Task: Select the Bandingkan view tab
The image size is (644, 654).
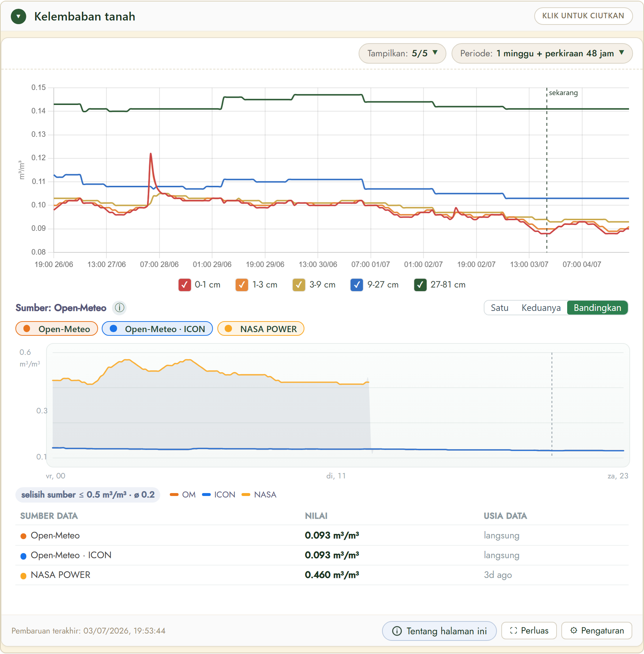Action: [x=598, y=308]
